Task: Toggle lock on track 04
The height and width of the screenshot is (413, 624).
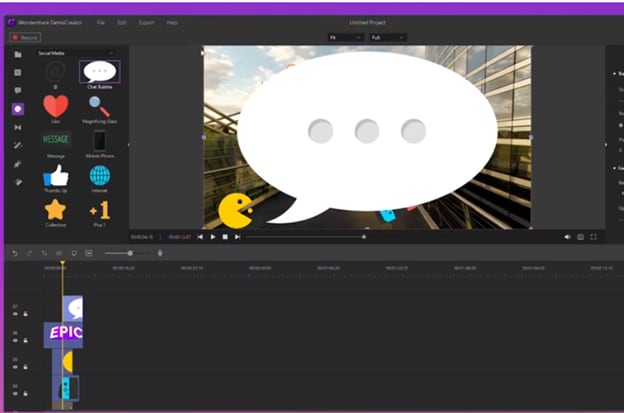Action: coord(25,394)
